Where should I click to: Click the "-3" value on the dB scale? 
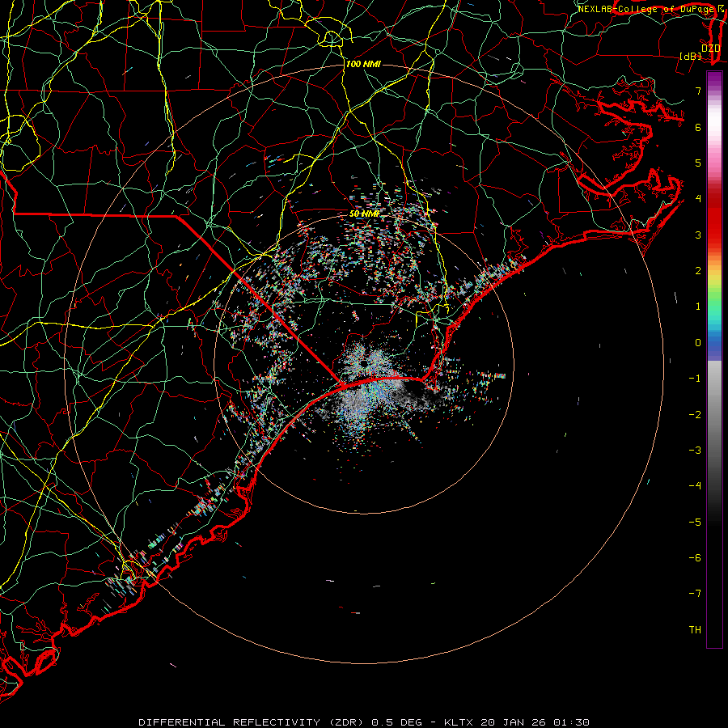click(695, 451)
